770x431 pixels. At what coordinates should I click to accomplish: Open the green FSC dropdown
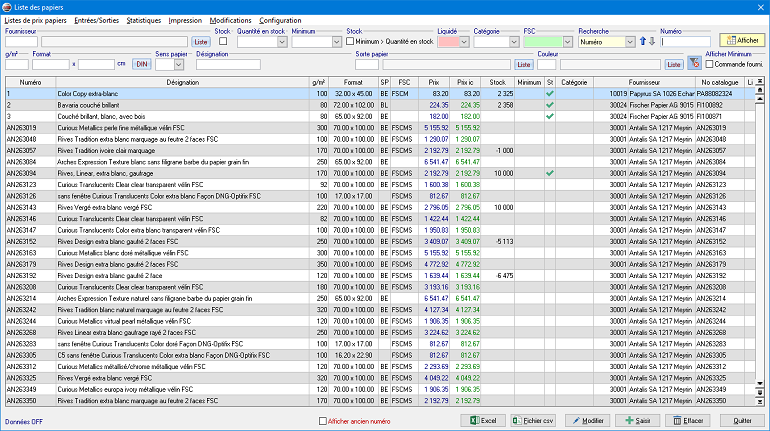(567, 42)
